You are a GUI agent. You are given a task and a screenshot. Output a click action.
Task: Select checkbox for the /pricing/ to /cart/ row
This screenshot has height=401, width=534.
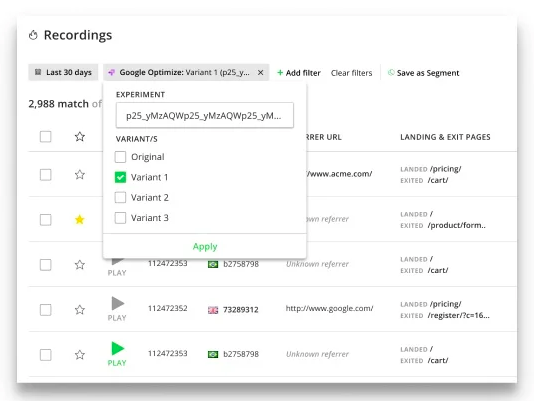(46, 175)
